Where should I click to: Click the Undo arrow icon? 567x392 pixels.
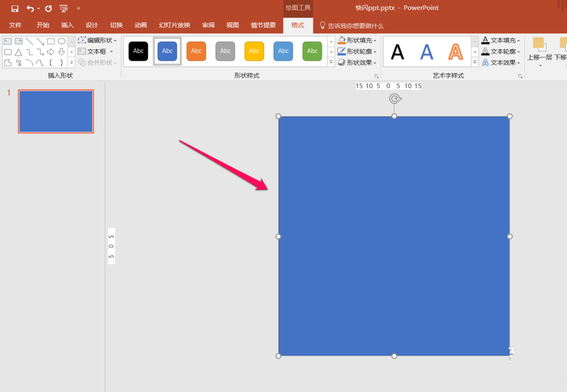click(30, 8)
